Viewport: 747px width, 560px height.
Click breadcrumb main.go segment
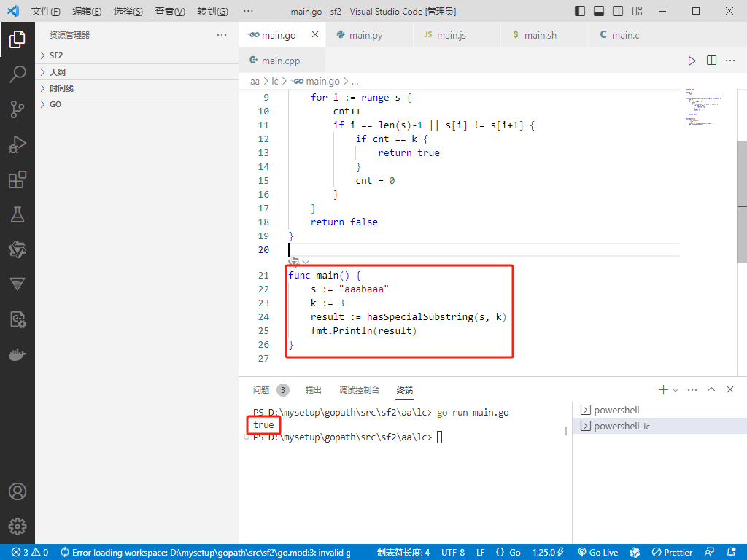(317, 82)
